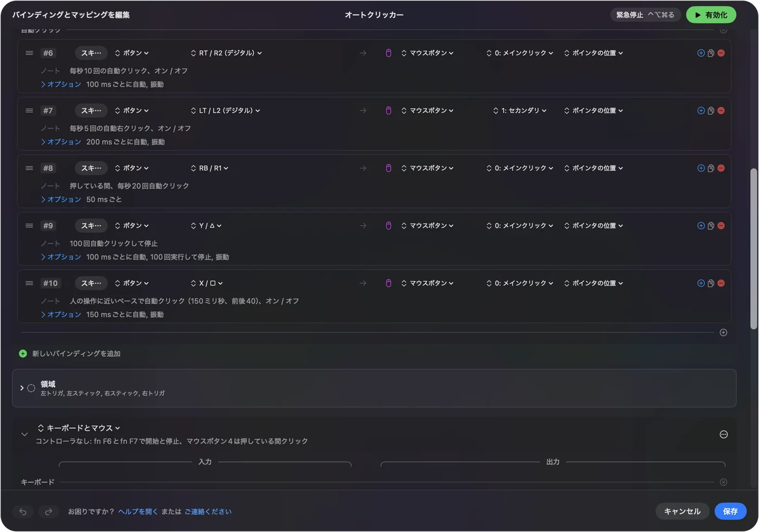Click the mouse icon in binding #8 row
Viewport: 759px width, 532px height.
[x=389, y=168]
